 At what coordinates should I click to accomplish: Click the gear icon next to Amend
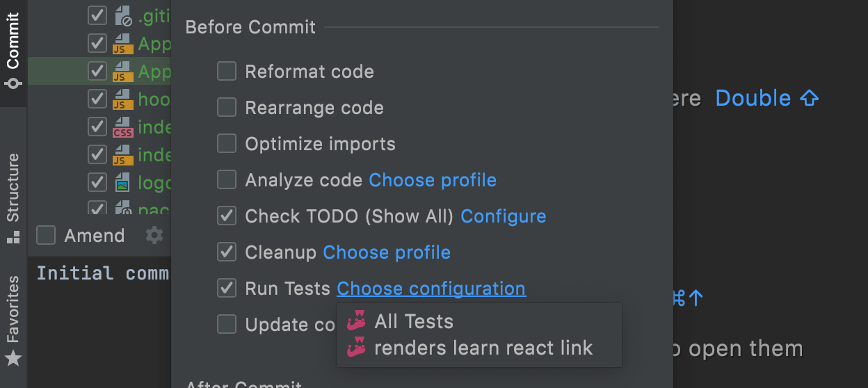tap(154, 236)
